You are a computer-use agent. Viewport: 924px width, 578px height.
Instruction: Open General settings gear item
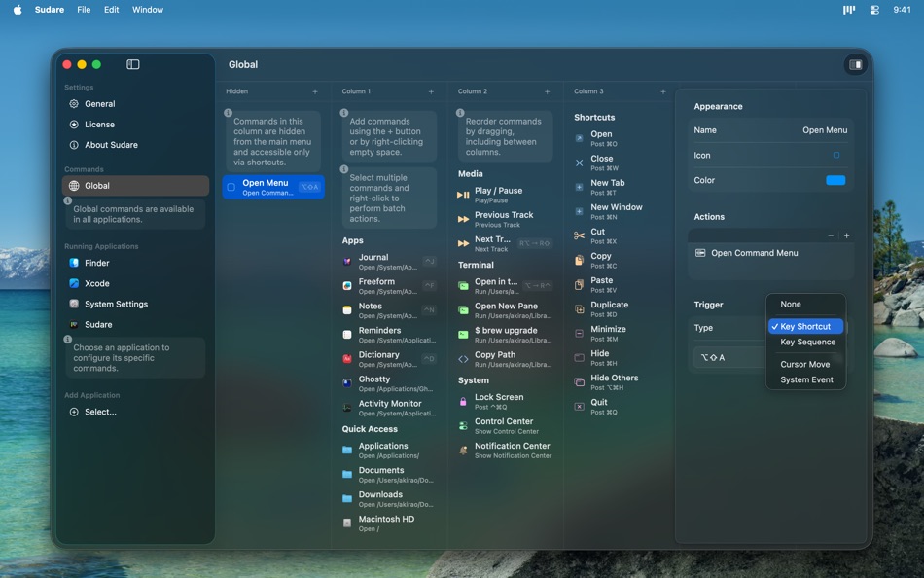tap(135, 104)
